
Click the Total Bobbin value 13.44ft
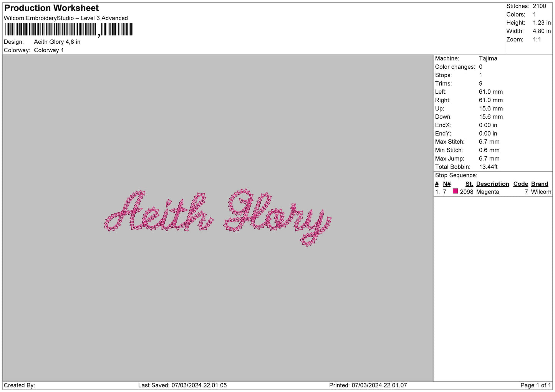(x=488, y=167)
